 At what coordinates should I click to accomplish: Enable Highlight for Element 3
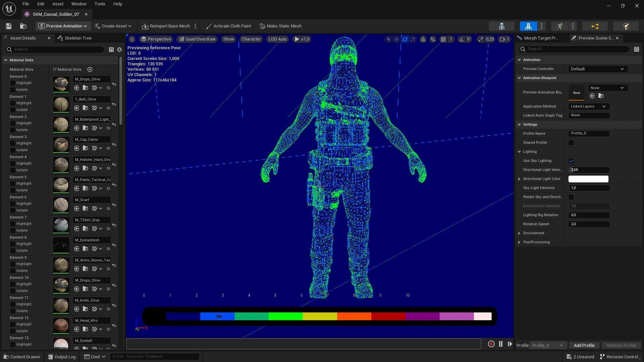click(x=12, y=143)
